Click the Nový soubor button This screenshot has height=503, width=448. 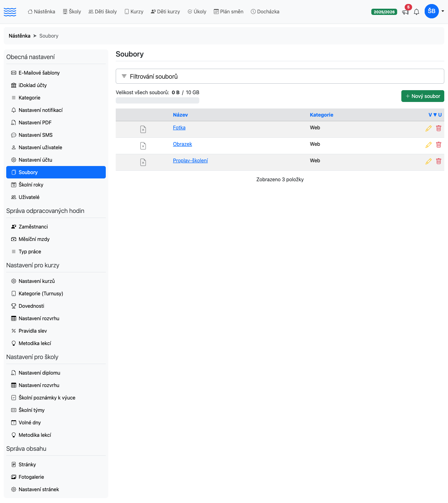[422, 96]
